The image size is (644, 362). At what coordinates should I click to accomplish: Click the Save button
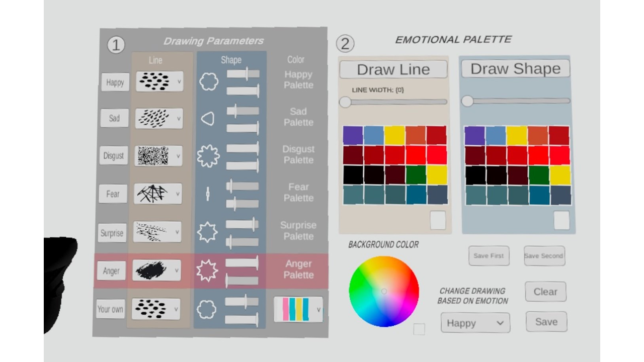pyautogui.click(x=546, y=322)
